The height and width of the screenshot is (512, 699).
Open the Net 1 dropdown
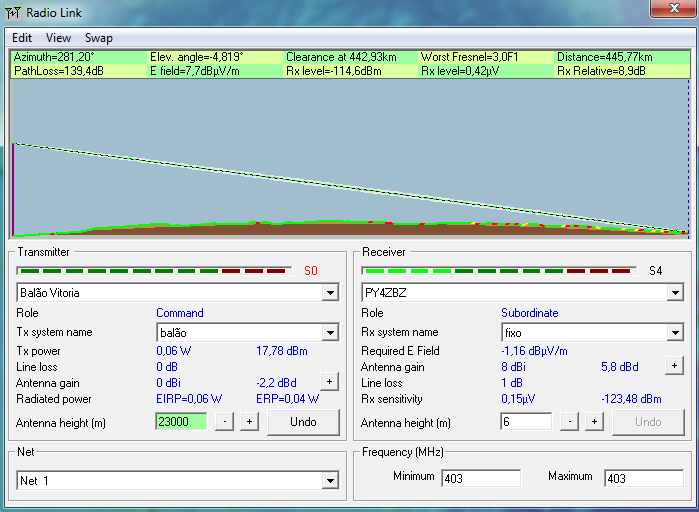(x=330, y=482)
